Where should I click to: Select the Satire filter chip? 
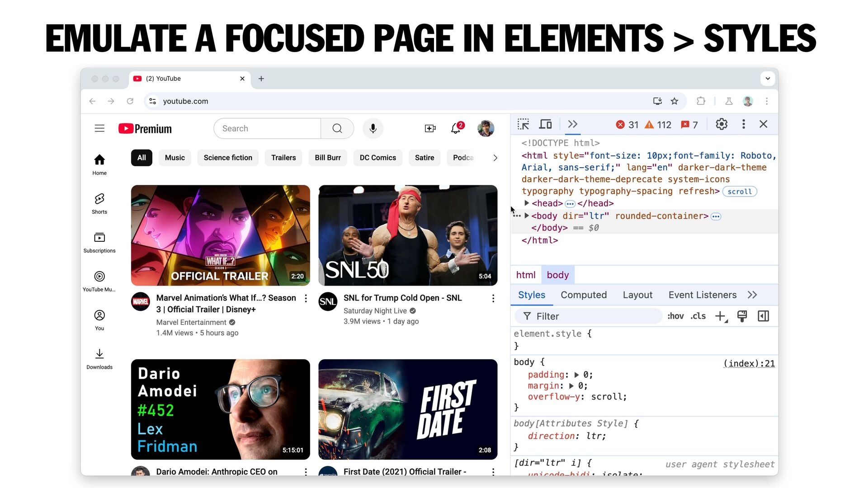coord(425,158)
